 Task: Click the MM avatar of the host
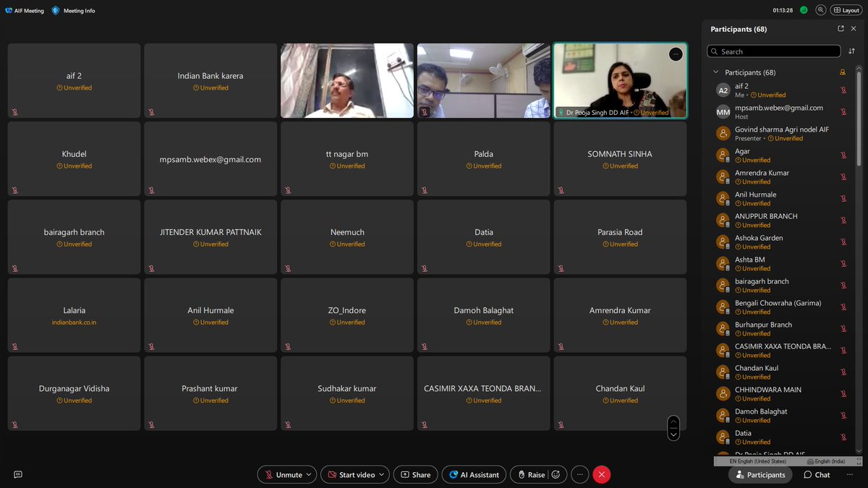pos(723,111)
